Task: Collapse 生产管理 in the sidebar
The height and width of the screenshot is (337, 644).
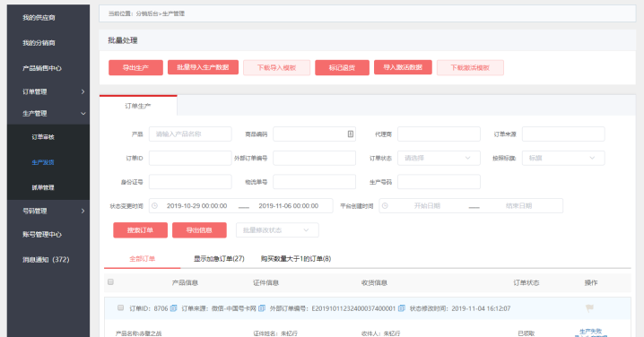Action: point(48,113)
